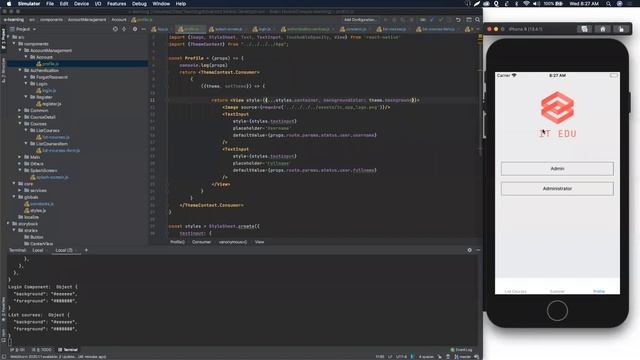Click the Wi-Fi icon in macOS menu bar
Image resolution: width=640 pixels, height=360 pixels.
526,4
